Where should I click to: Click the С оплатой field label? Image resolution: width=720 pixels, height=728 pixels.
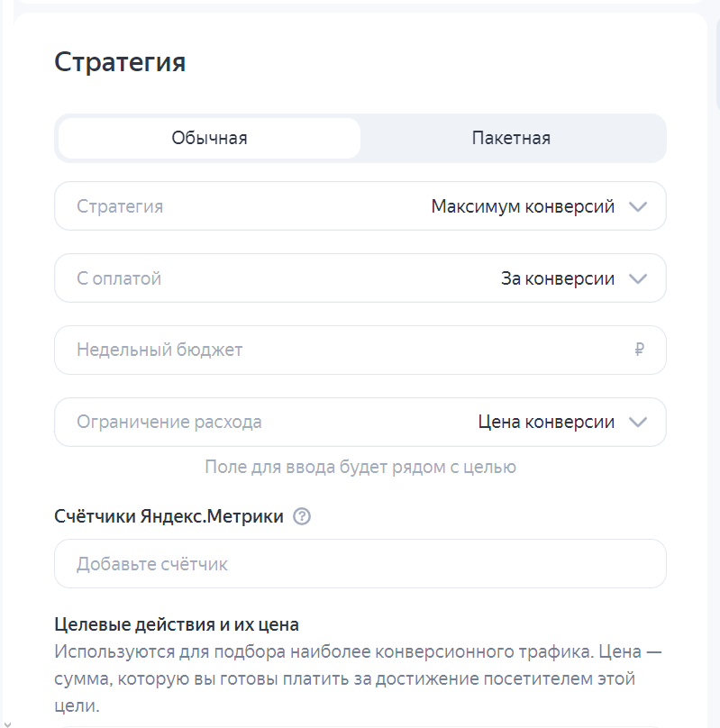click(119, 279)
